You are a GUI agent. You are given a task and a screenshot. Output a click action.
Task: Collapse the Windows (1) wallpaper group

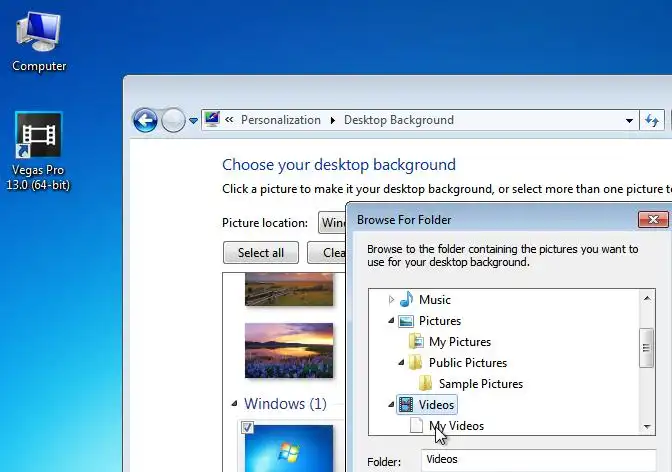point(234,403)
